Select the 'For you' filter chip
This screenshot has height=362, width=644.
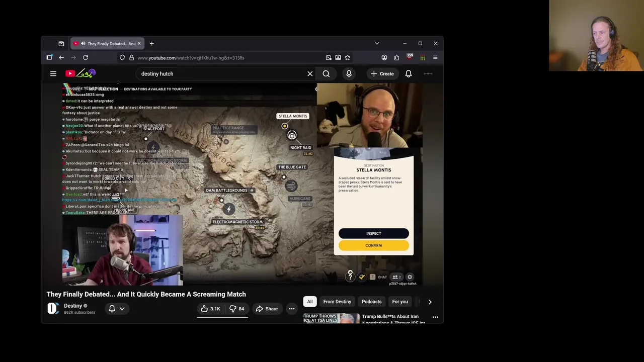(x=400, y=302)
